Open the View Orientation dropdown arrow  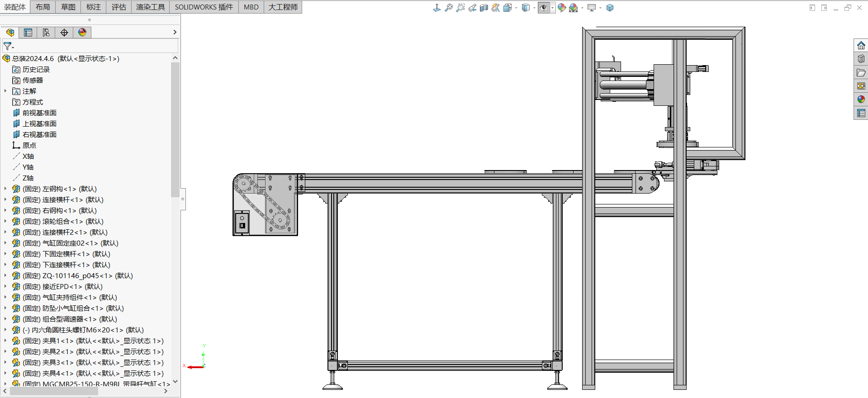pos(516,8)
